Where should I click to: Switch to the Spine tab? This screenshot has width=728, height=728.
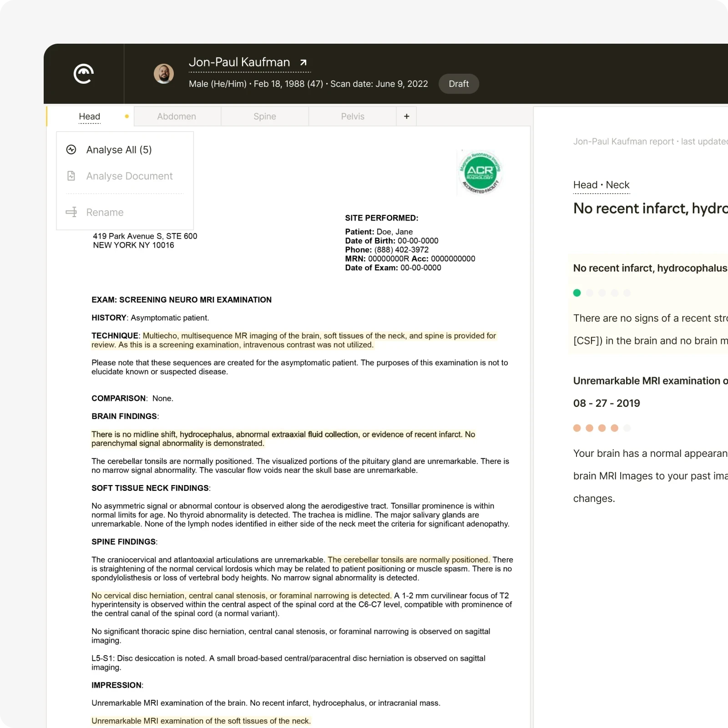tap(265, 116)
